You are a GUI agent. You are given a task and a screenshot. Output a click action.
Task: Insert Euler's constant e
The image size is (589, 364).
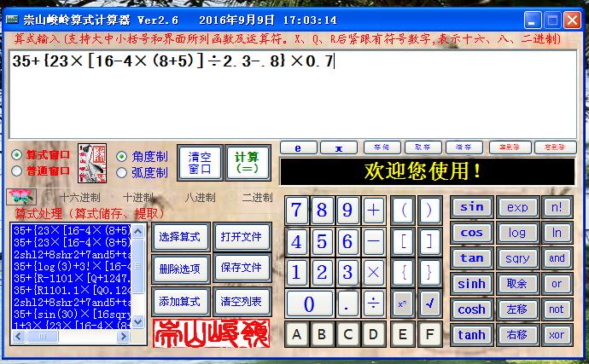[299, 147]
